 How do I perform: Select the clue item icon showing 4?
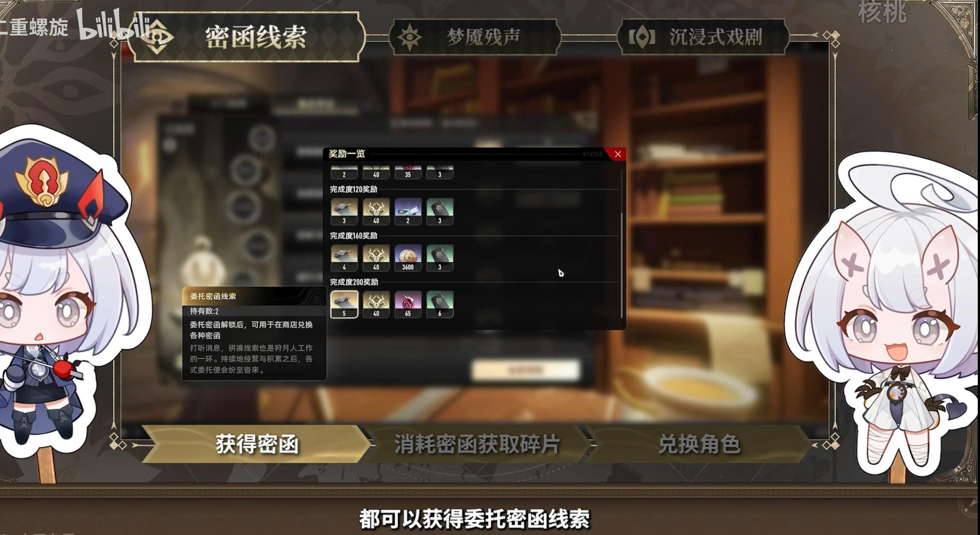[x=344, y=258]
